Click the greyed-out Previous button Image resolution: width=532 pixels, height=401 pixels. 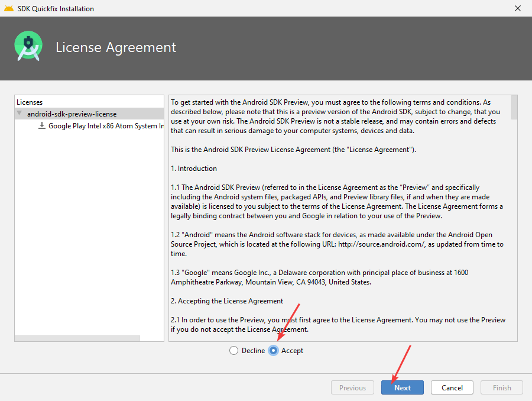point(352,388)
